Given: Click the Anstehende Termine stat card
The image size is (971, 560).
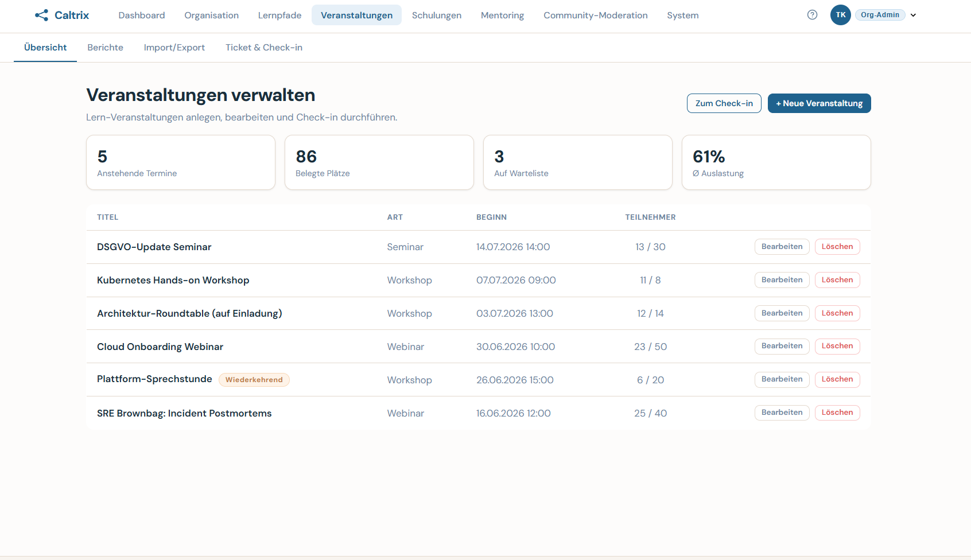Looking at the screenshot, I should (181, 162).
